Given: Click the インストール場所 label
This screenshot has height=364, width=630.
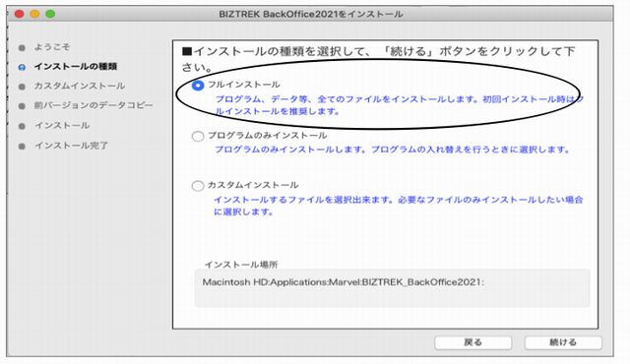Looking at the screenshot, I should click(x=241, y=265).
